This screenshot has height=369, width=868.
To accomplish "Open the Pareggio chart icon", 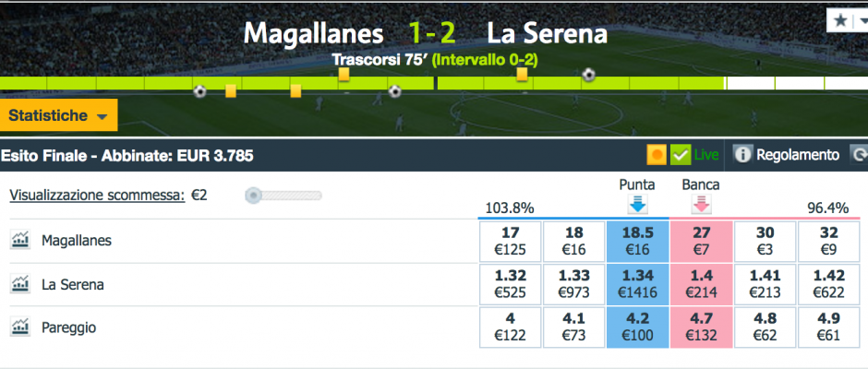I will click(20, 327).
